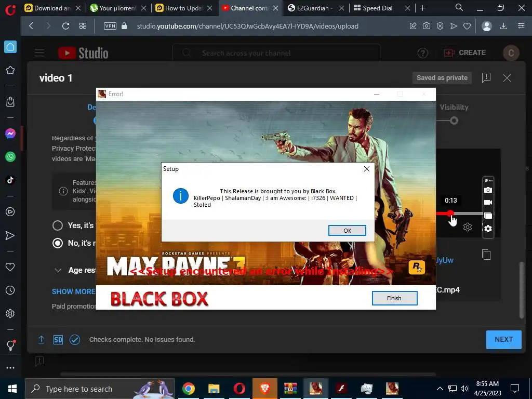The height and width of the screenshot is (399, 532).
Task: Click 'Type here to search' taskbar box
Action: click(x=100, y=389)
